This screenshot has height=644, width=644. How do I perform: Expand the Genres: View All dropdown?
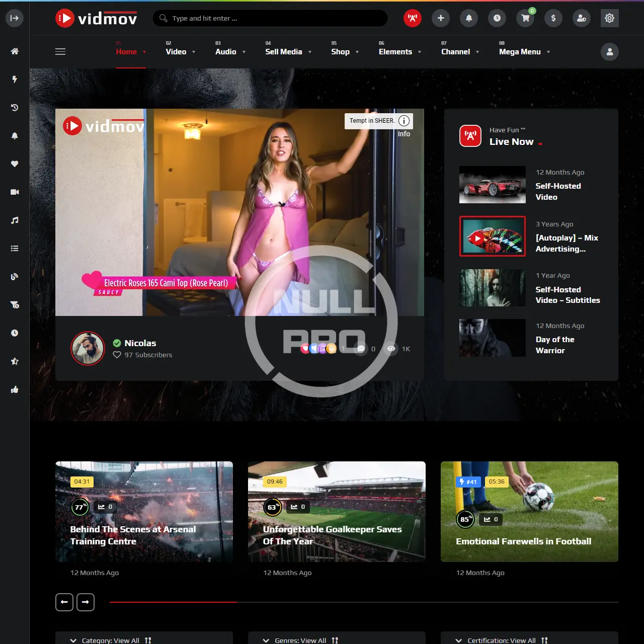click(300, 640)
